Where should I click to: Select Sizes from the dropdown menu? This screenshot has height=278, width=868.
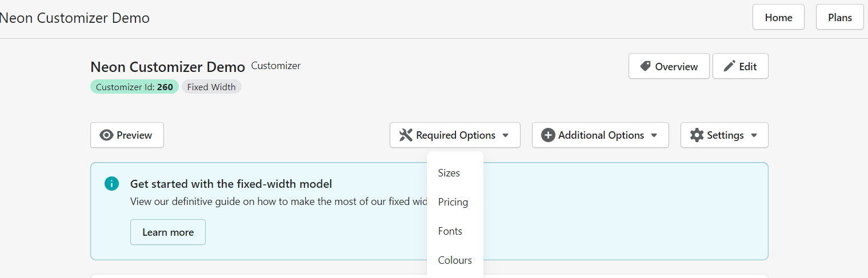pos(449,173)
